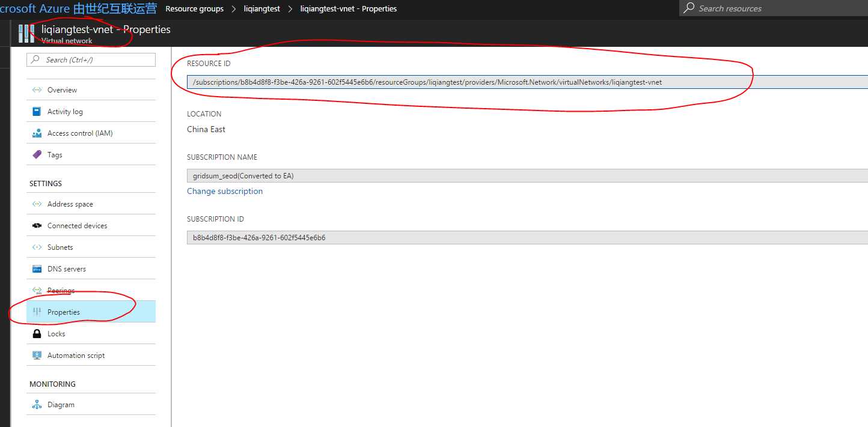Click liqiangtest-vnet - Properties breadcrumb
This screenshot has height=427, width=868.
(x=349, y=8)
